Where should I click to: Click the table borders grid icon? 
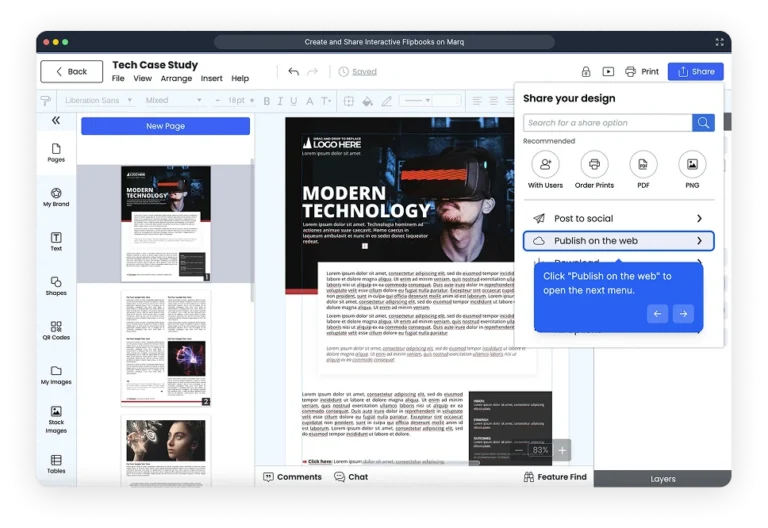pos(349,101)
